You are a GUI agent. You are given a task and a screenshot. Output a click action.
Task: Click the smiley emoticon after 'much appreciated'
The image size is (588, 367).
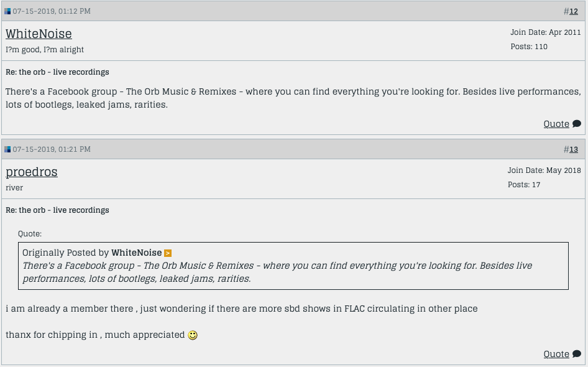point(193,335)
